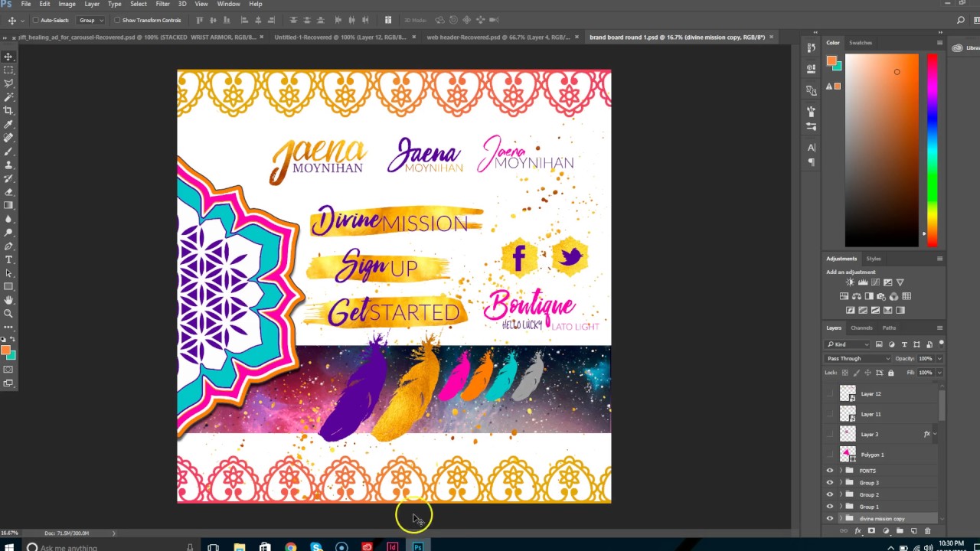Select the Path Selection arrow tool

8,272
